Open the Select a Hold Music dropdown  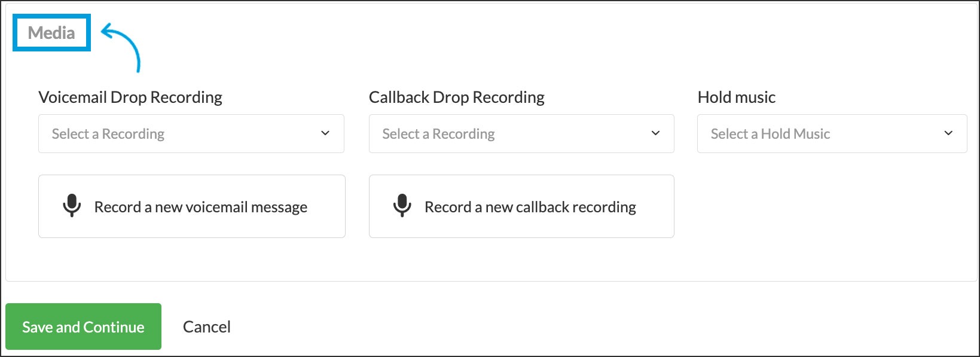click(831, 133)
